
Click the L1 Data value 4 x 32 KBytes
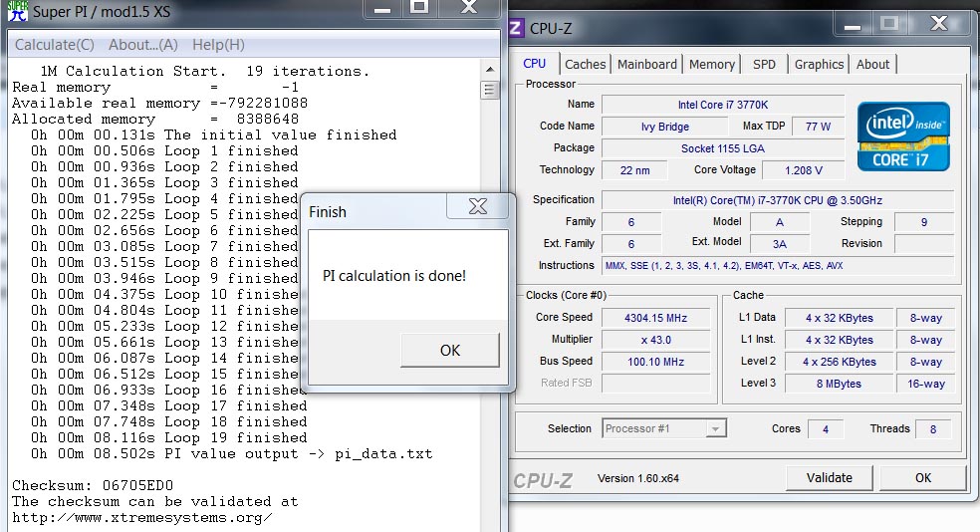(839, 318)
